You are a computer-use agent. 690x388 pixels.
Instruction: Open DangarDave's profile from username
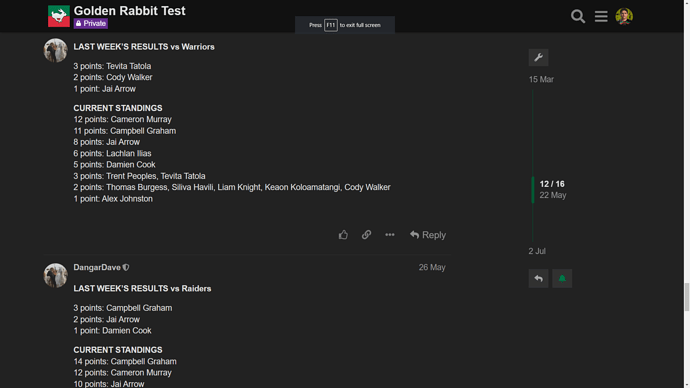click(97, 267)
